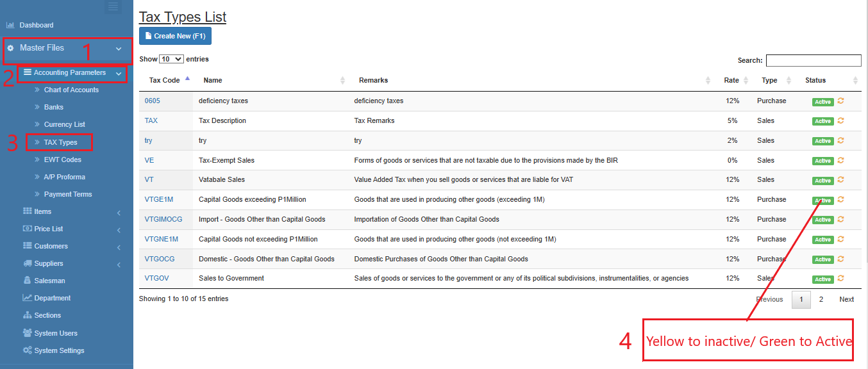Open EWT Codes in the sidebar
The width and height of the screenshot is (868, 369).
62,160
